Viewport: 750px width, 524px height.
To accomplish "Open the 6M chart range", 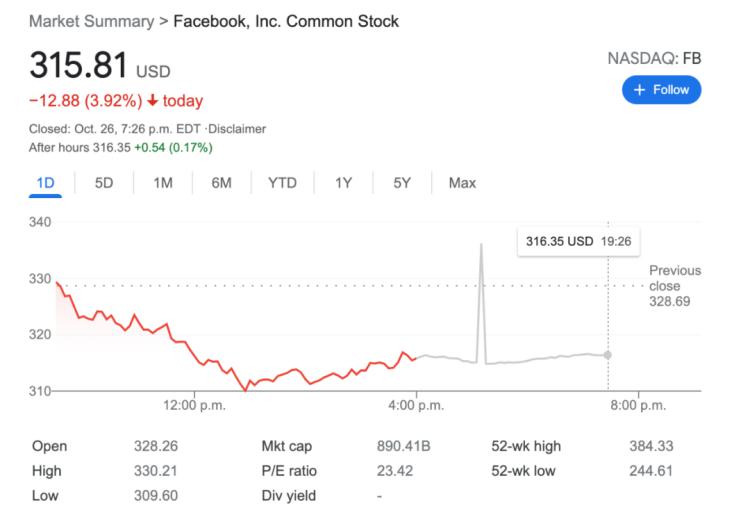I will point(221,183).
